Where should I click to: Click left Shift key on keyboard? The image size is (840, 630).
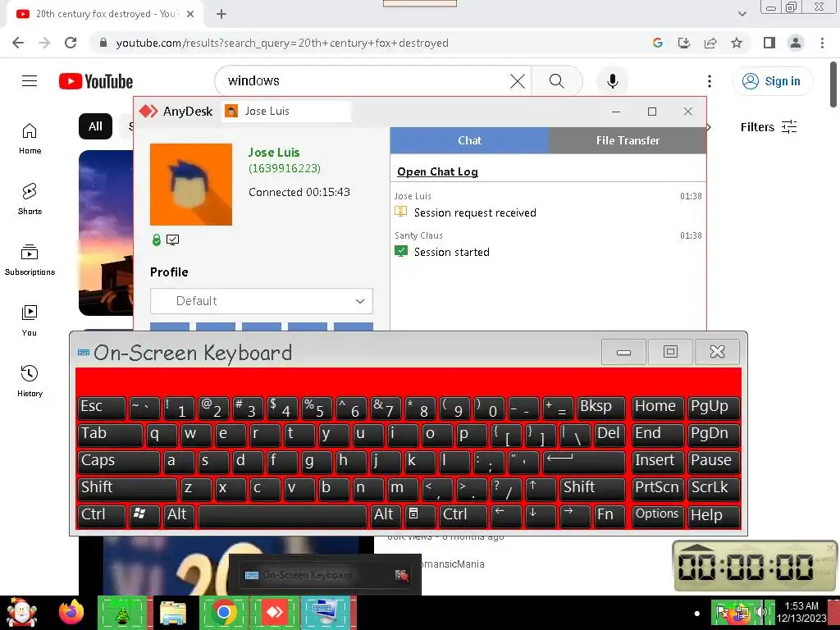click(127, 488)
